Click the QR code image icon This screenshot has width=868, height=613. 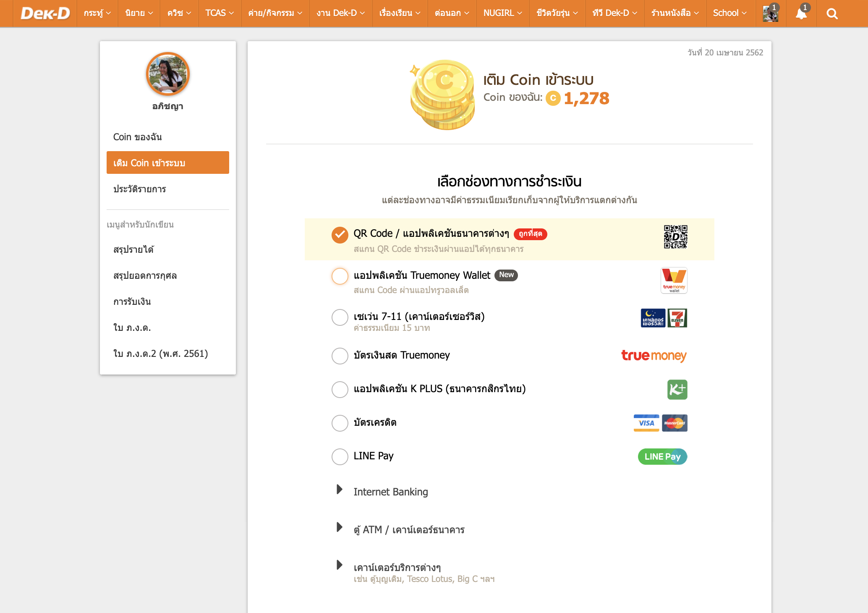pos(675,237)
